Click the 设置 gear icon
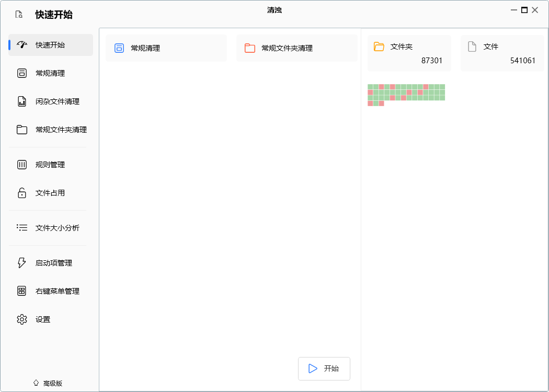Image resolution: width=549 pixels, height=392 pixels. click(22, 319)
